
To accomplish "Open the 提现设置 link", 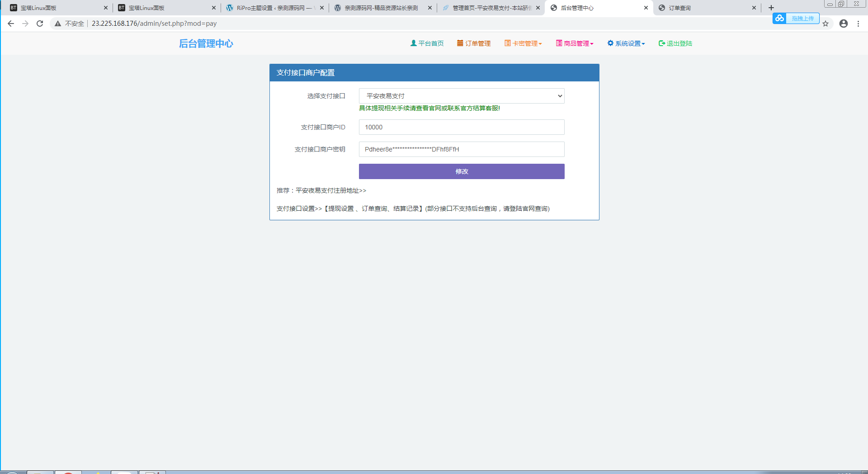I will [x=341, y=209].
